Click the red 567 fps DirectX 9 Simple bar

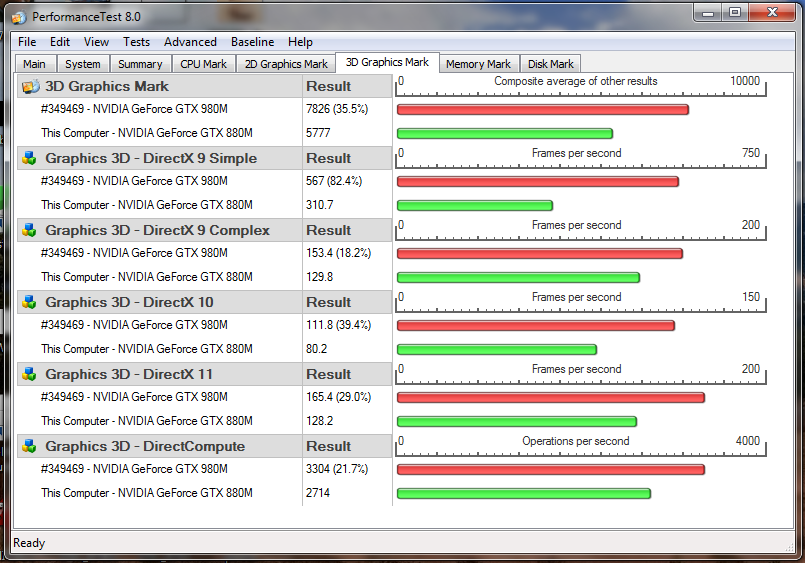(538, 181)
